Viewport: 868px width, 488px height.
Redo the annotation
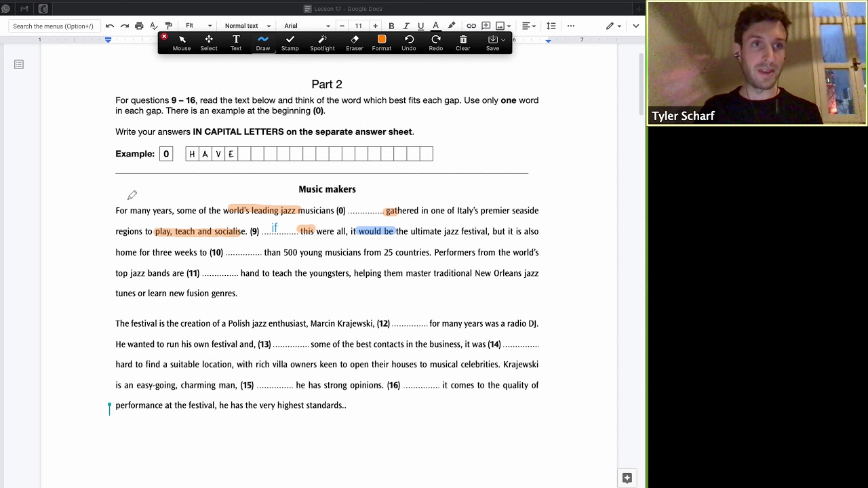436,43
